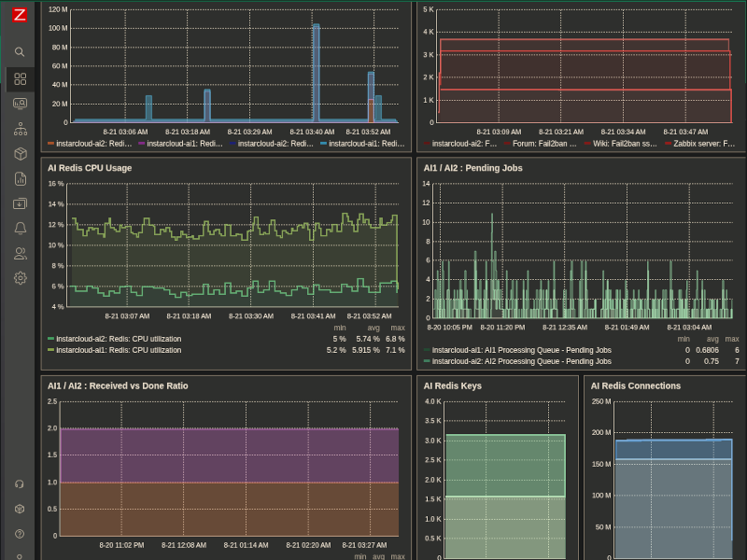
Task: Click the Zabbix logo icon
Action: (20, 15)
